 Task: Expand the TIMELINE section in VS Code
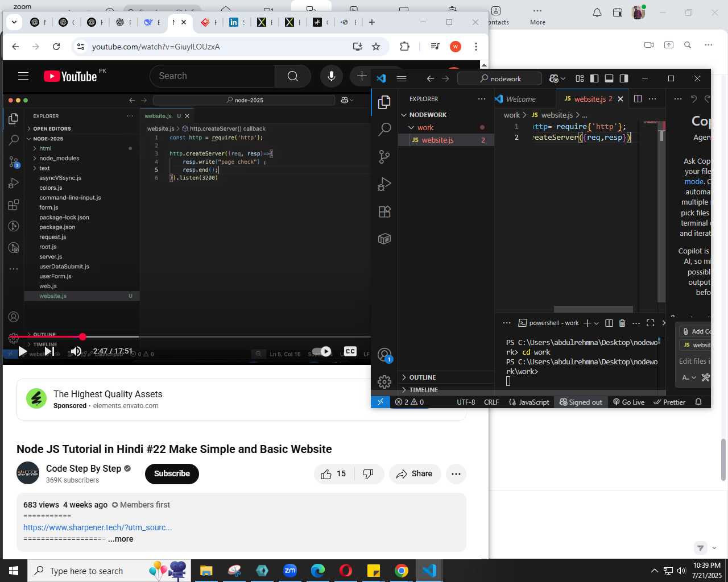pos(424,390)
